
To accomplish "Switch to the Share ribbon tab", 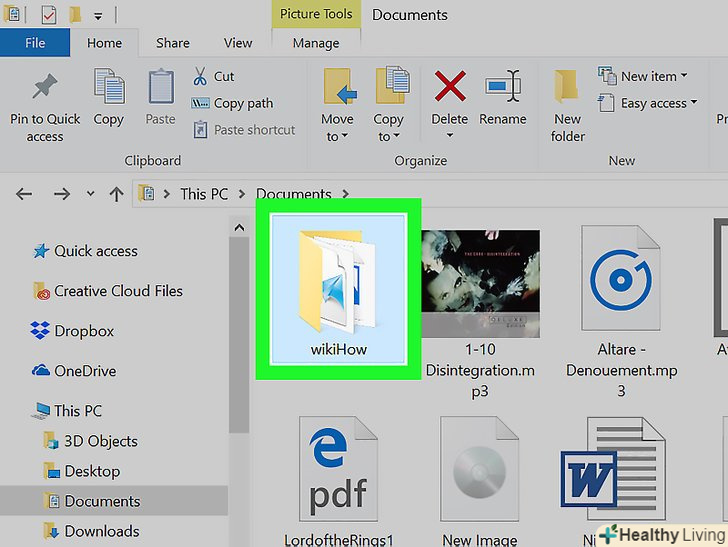I will click(173, 43).
